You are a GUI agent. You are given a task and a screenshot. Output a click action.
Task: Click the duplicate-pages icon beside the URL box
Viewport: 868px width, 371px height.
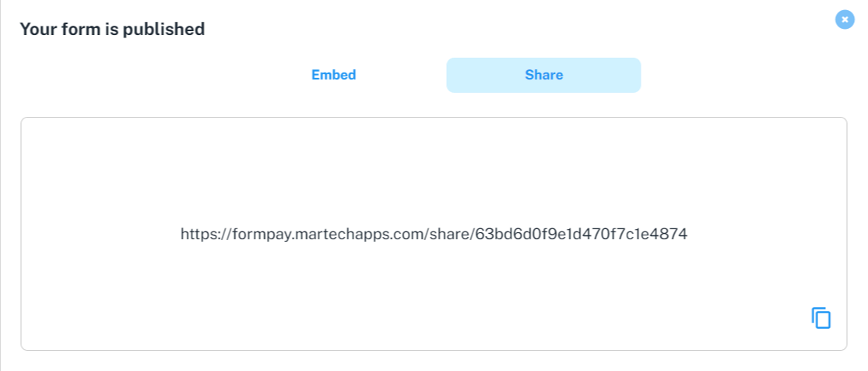click(821, 318)
